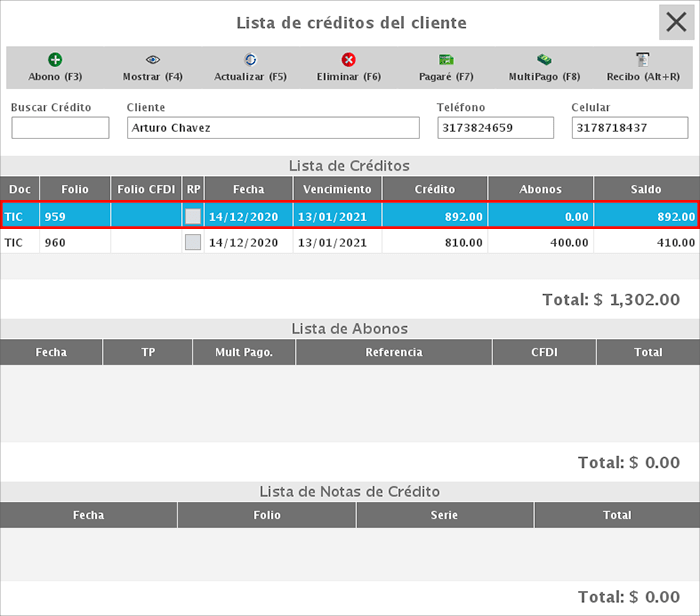The image size is (700, 616).
Task: Click the Abono (F3) green plus icon
Action: pos(55,60)
